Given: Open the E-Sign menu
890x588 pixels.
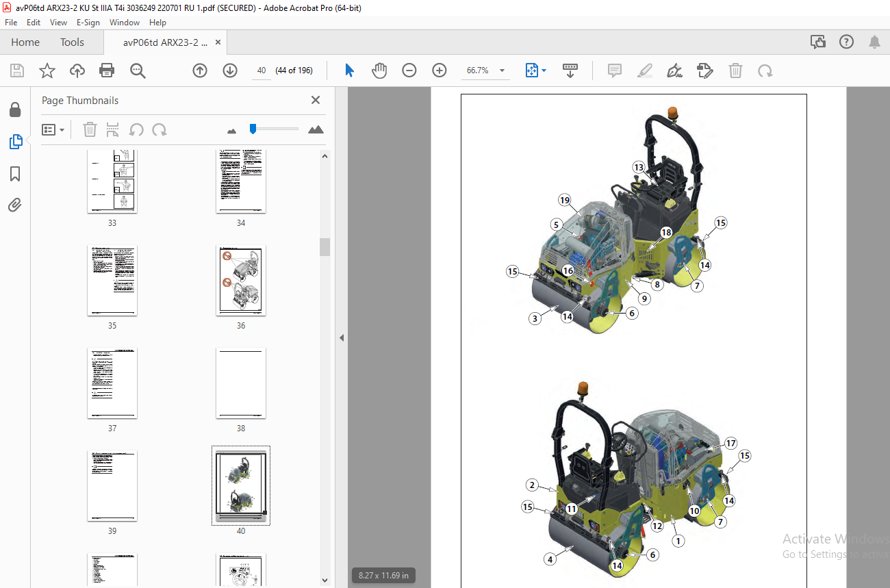Looking at the screenshot, I should pyautogui.click(x=88, y=23).
